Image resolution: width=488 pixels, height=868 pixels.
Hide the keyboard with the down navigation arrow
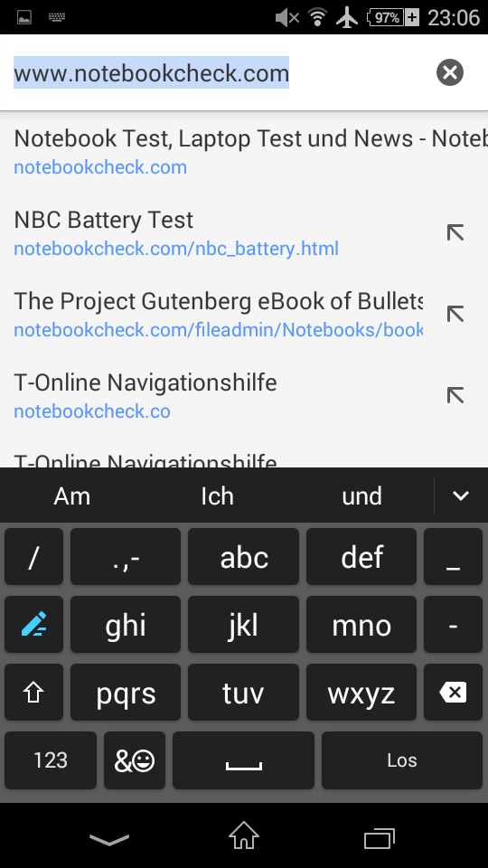109,839
